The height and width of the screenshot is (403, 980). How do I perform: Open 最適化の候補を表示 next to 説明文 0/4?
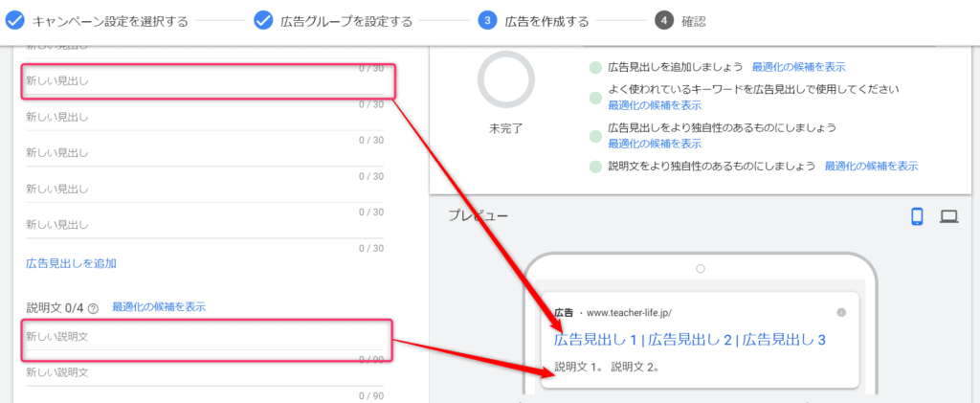pyautogui.click(x=159, y=306)
